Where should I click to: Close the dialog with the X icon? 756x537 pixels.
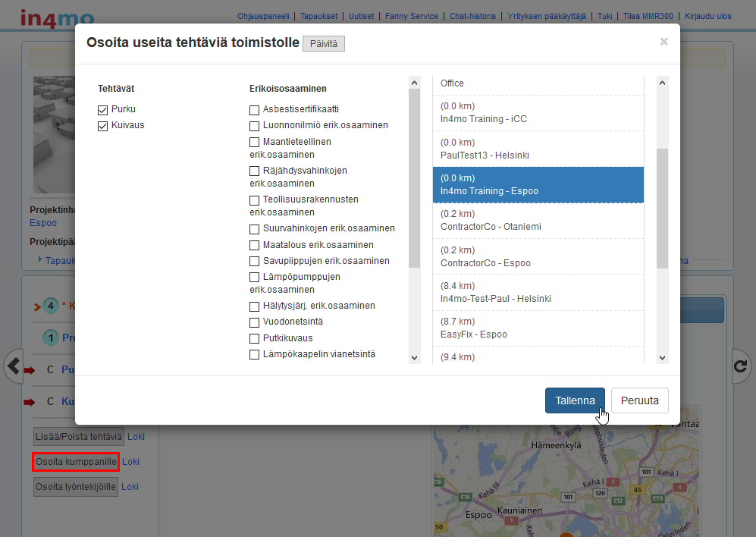tap(663, 42)
